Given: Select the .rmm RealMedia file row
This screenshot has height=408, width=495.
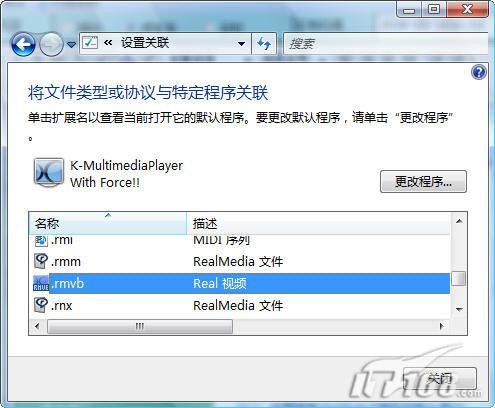Looking at the screenshot, I should click(x=239, y=262).
